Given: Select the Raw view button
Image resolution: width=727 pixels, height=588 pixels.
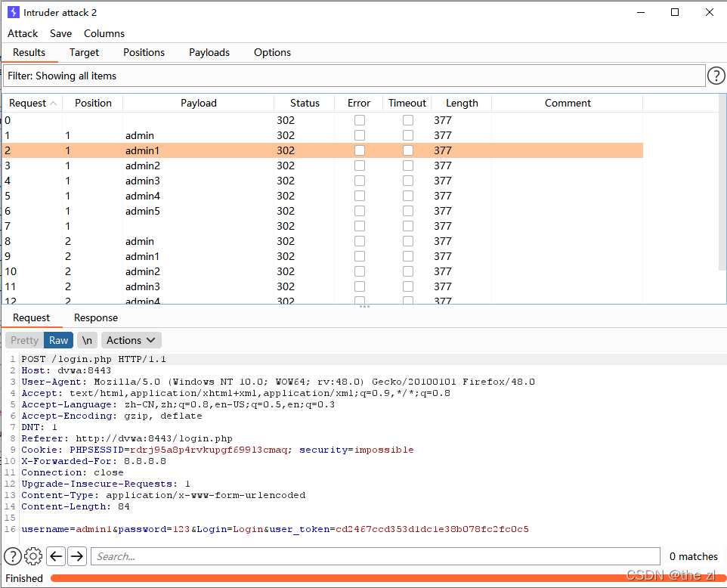Looking at the screenshot, I should click(58, 340).
